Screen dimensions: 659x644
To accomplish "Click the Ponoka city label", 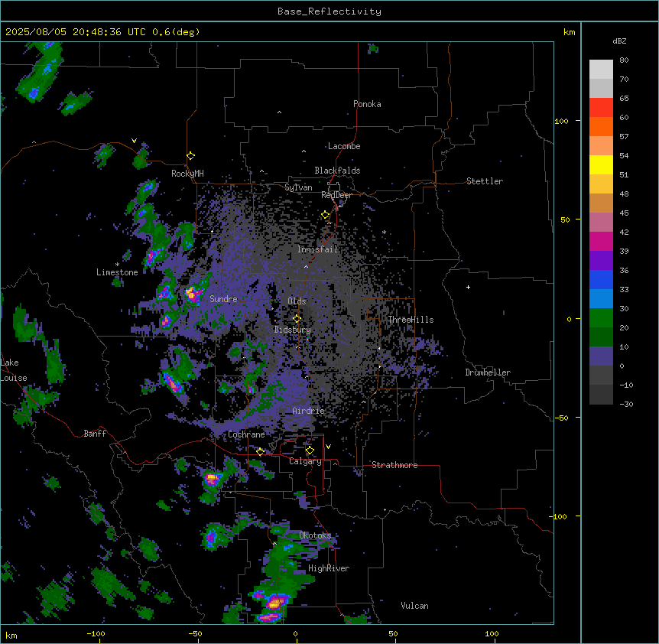I will [x=367, y=104].
